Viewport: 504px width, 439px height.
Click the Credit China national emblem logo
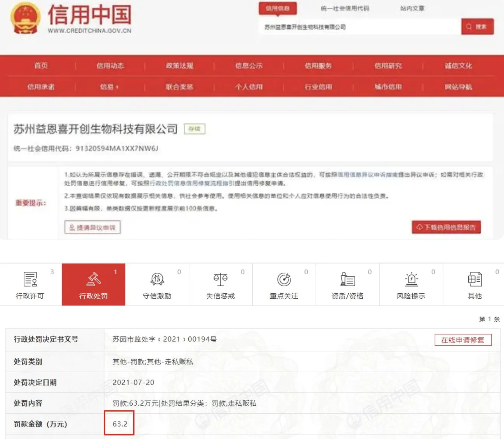[26, 18]
